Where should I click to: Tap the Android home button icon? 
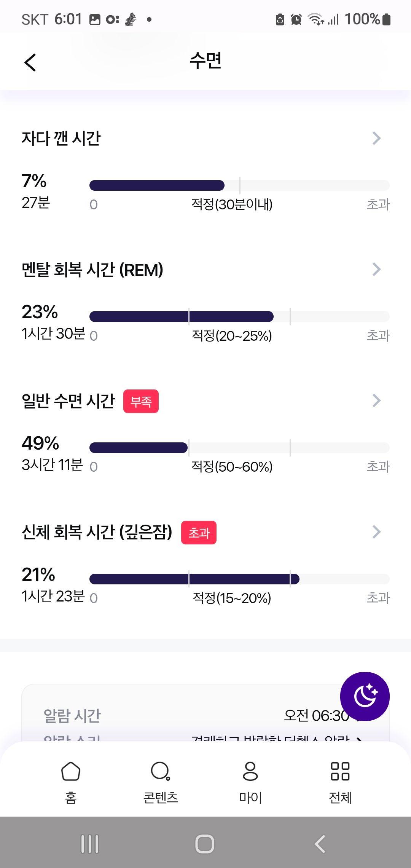pyautogui.click(x=205, y=844)
